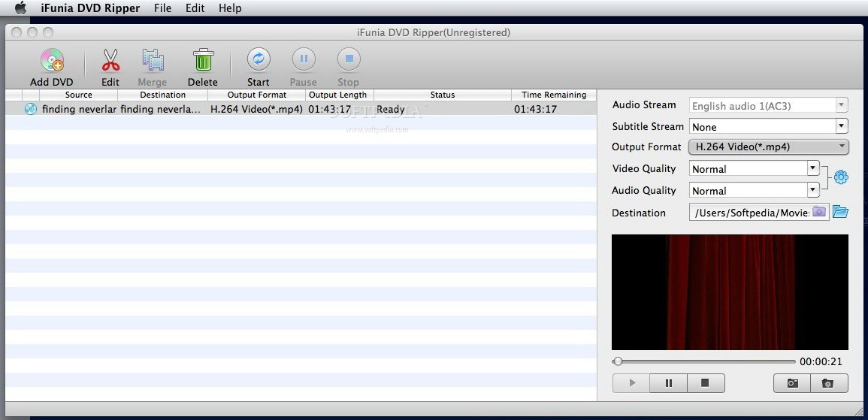The width and height of the screenshot is (868, 420).
Task: Click the Status column header
Action: [x=443, y=95]
